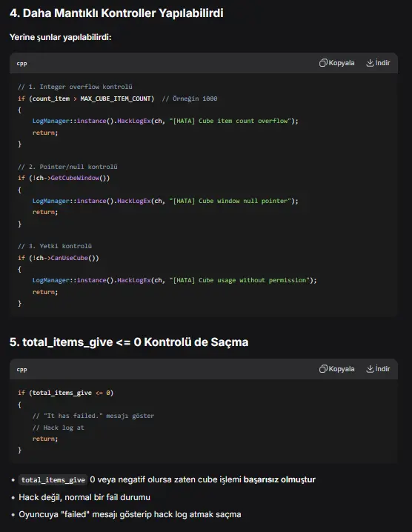
Task: Click the comment "It has failed." mesajı göster
Action: tap(93, 416)
